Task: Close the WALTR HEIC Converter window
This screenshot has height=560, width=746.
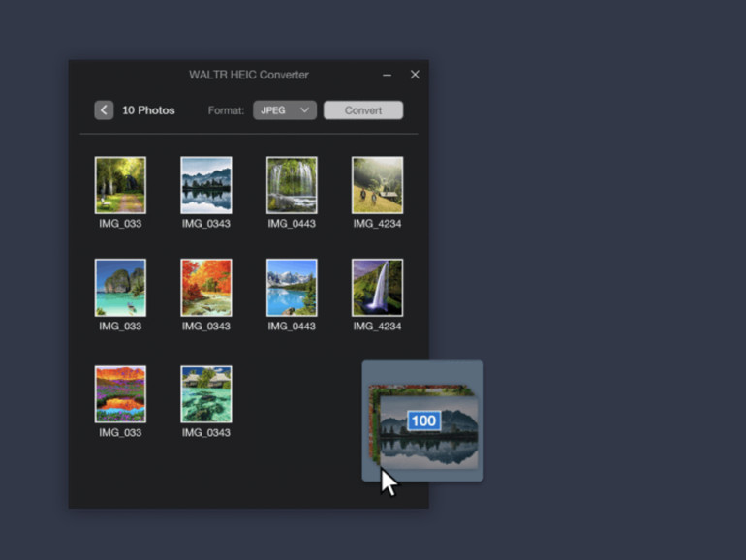Action: coord(415,75)
